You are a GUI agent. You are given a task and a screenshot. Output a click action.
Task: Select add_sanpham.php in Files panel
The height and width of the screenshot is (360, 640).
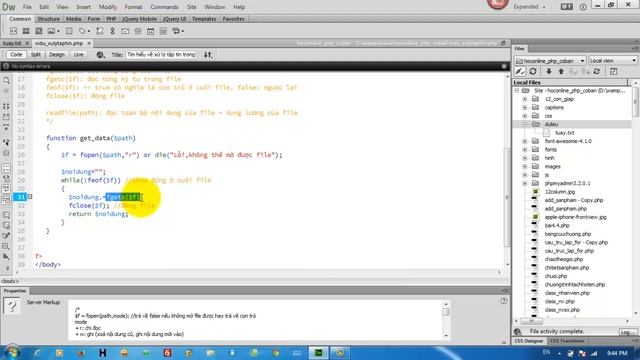(x=565, y=209)
